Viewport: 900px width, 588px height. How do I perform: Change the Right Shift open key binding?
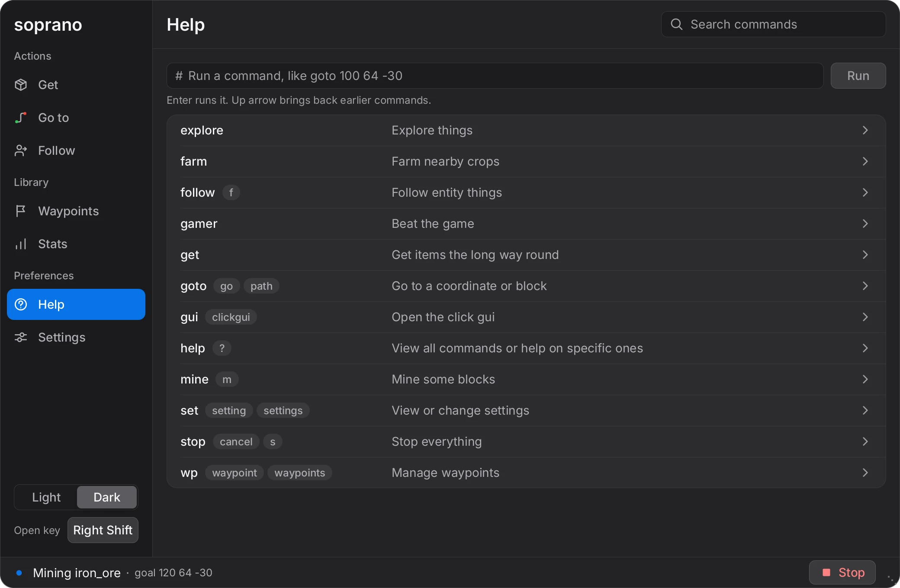pos(103,530)
